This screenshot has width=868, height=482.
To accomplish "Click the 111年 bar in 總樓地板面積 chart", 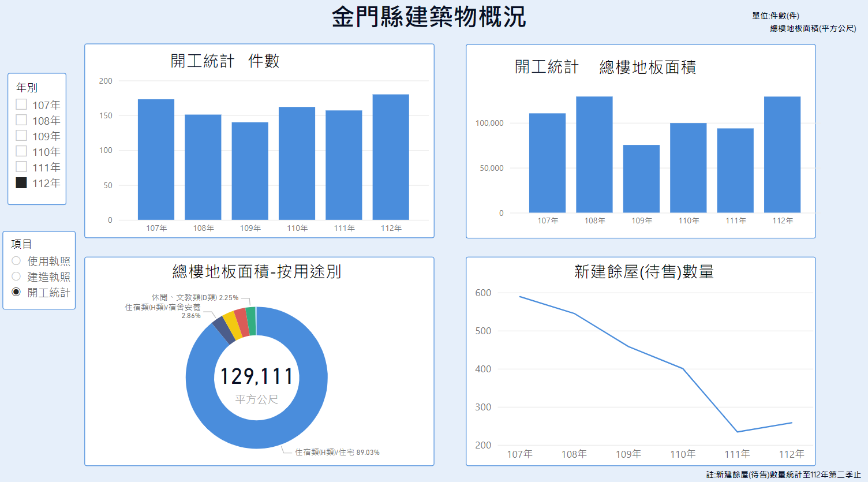I will coord(735,170).
